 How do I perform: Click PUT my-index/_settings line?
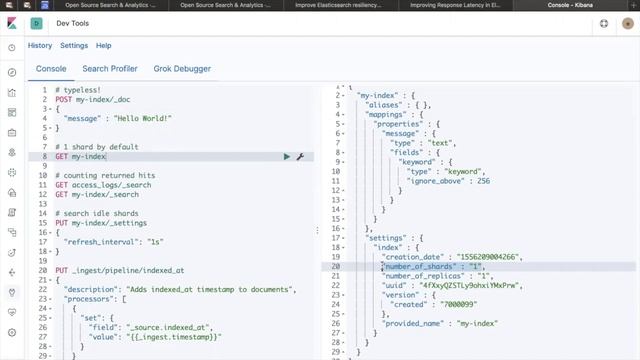click(101, 223)
